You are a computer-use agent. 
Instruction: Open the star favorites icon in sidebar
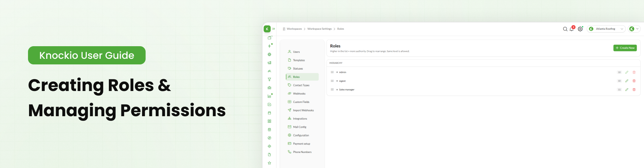[x=269, y=163]
